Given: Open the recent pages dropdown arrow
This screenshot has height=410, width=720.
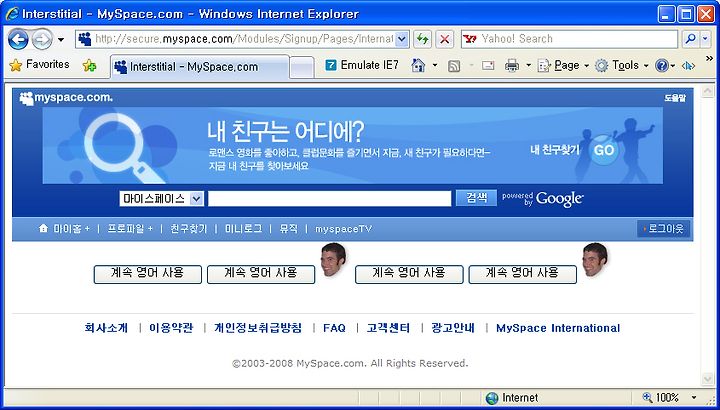Looking at the screenshot, I should click(61, 40).
